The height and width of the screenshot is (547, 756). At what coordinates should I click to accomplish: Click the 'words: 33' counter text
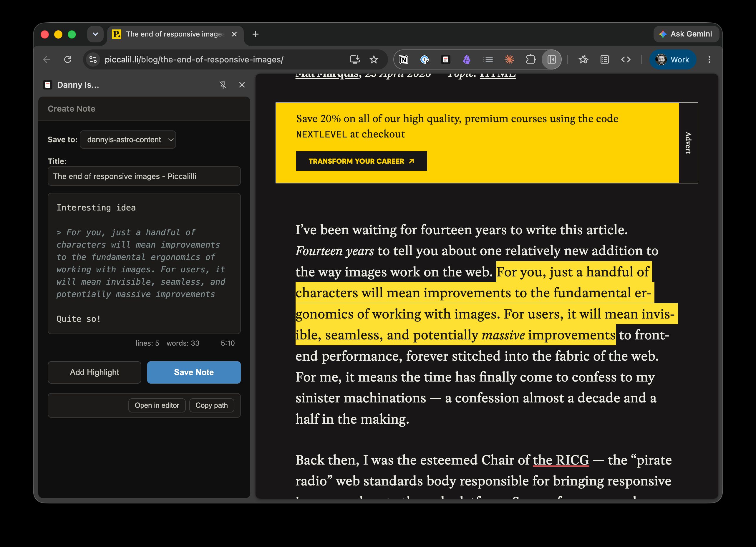point(183,343)
